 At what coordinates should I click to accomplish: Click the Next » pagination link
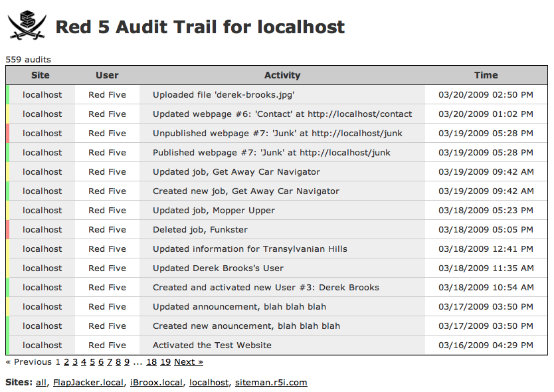[189, 362]
